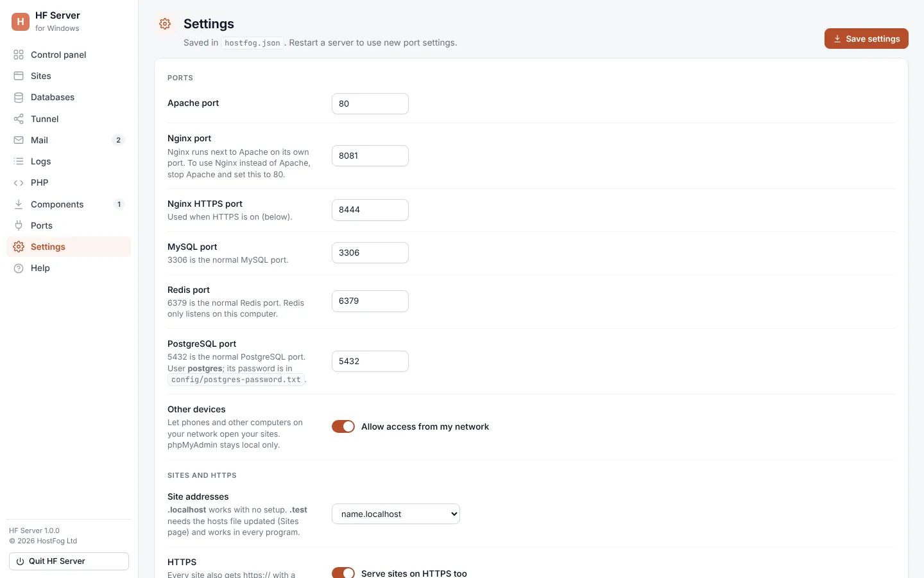924x578 pixels.
Task: Click the Tunnel share icon
Action: (19, 119)
